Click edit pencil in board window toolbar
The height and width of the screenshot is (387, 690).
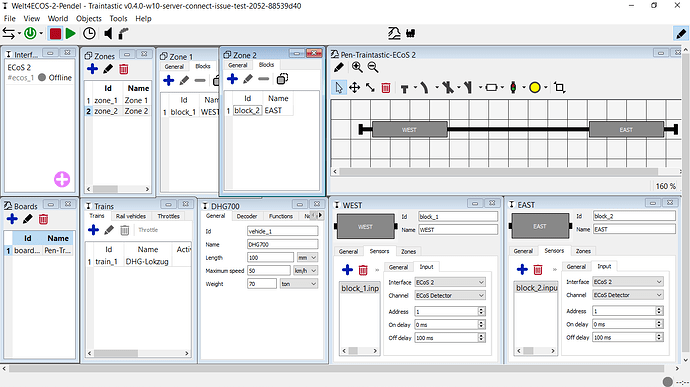(338, 67)
